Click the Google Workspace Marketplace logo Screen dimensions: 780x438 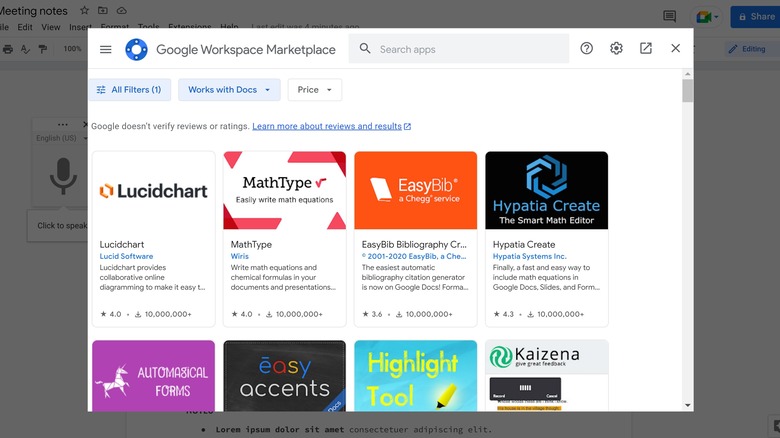coord(136,49)
